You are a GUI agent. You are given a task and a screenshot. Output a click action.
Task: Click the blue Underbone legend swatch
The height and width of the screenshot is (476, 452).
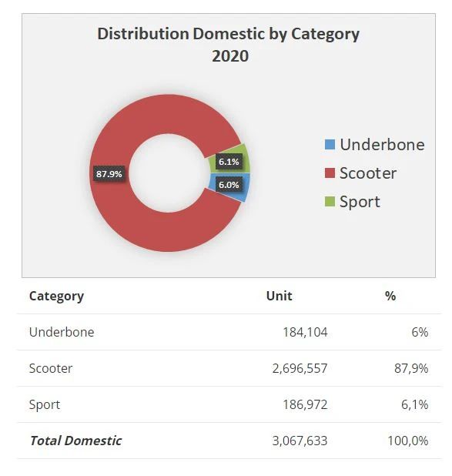point(330,145)
